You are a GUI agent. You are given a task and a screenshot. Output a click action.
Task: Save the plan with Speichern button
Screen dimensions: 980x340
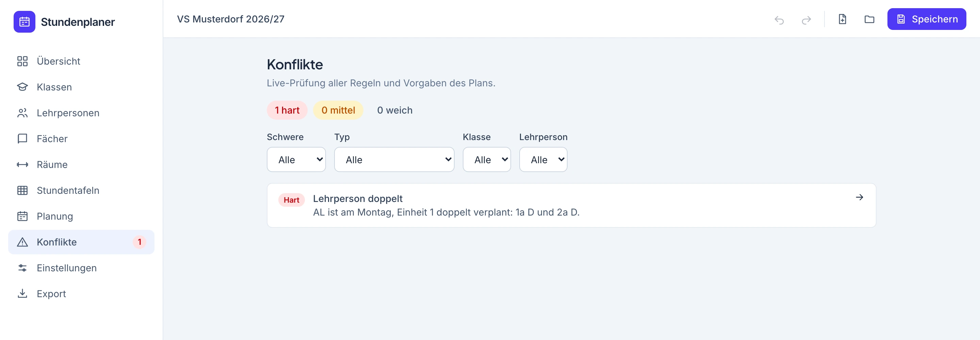click(x=926, y=19)
